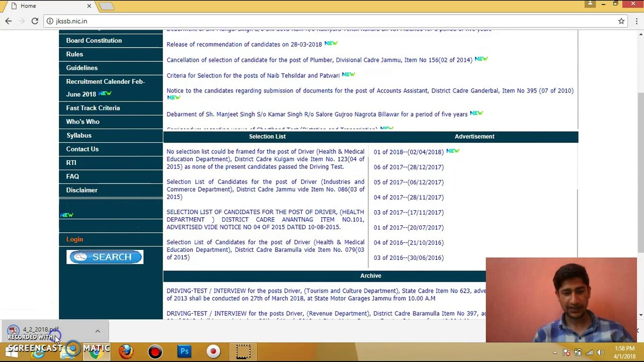Click the Archive section header
Screen dimensions: 644x362
371,276
